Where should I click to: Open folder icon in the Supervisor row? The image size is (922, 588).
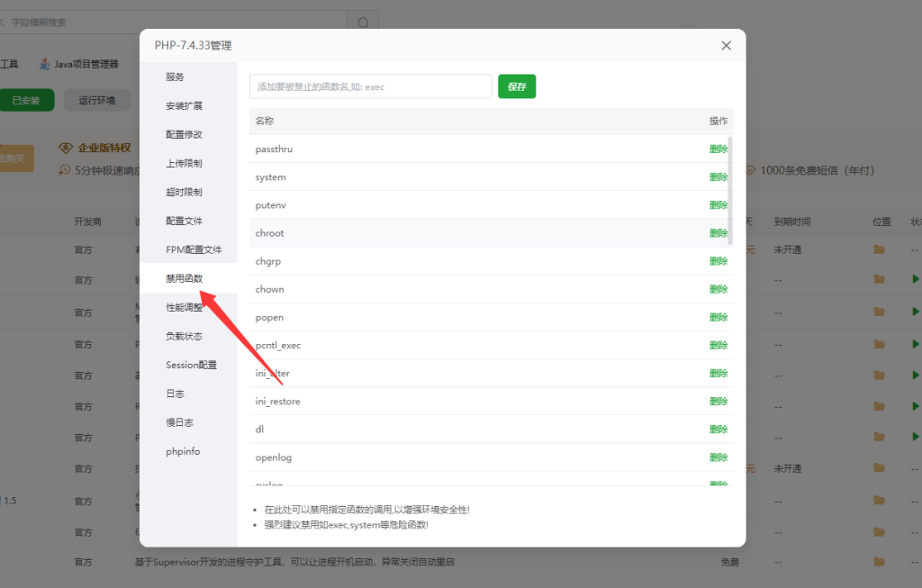(879, 562)
